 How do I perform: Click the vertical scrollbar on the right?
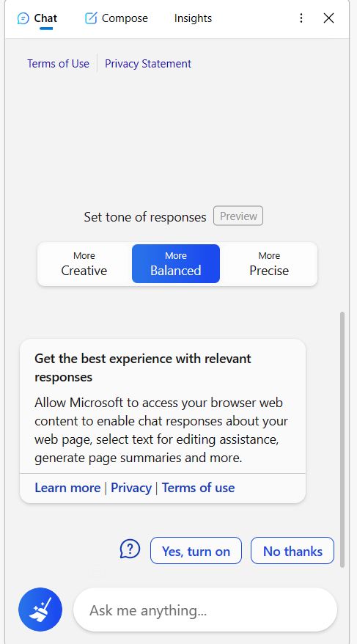342,439
